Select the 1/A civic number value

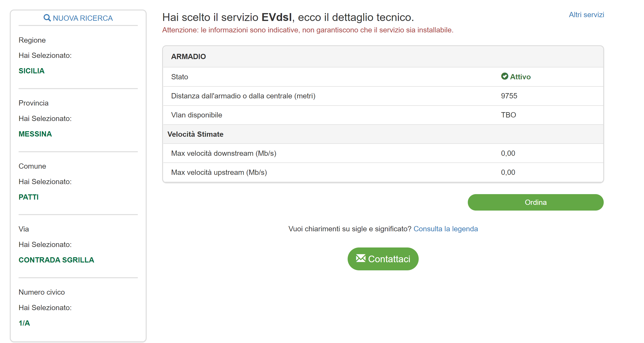click(x=24, y=323)
